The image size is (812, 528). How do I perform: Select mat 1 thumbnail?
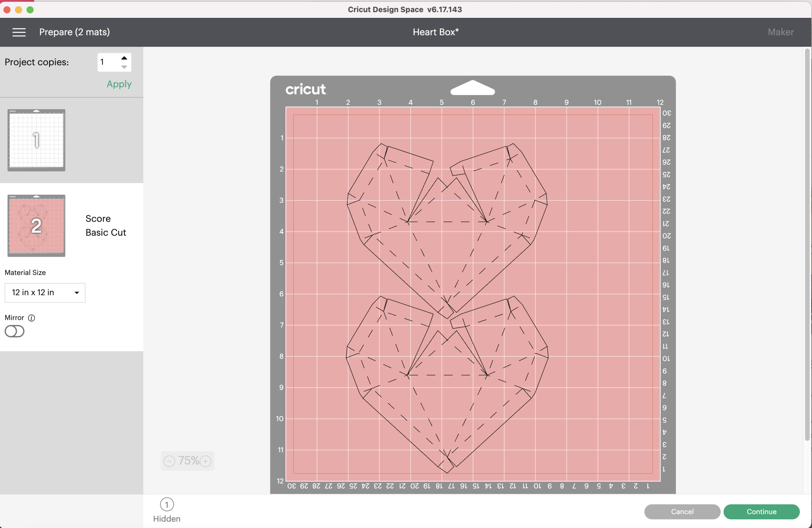36,140
